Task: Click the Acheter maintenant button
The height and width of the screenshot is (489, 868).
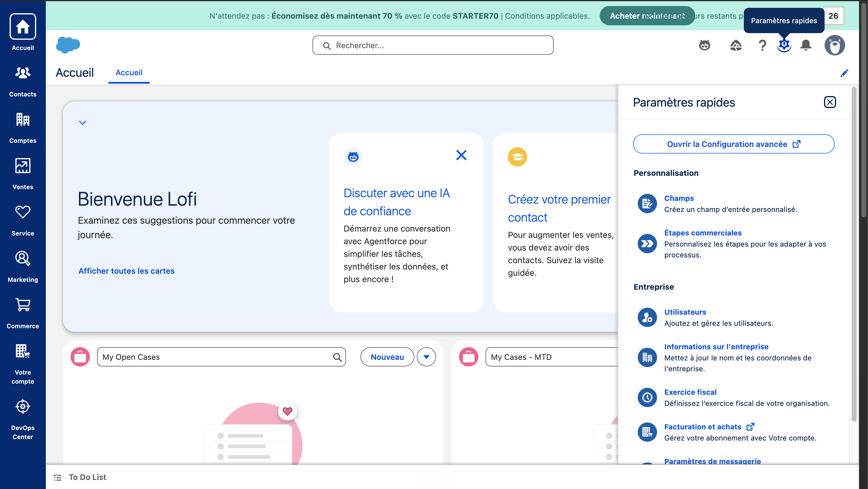Action: tap(647, 16)
